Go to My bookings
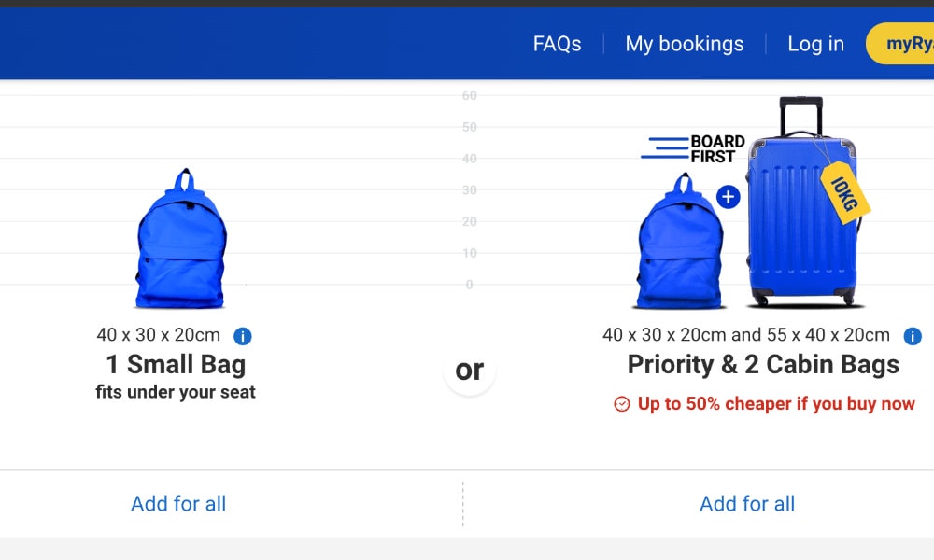 pyautogui.click(x=685, y=44)
